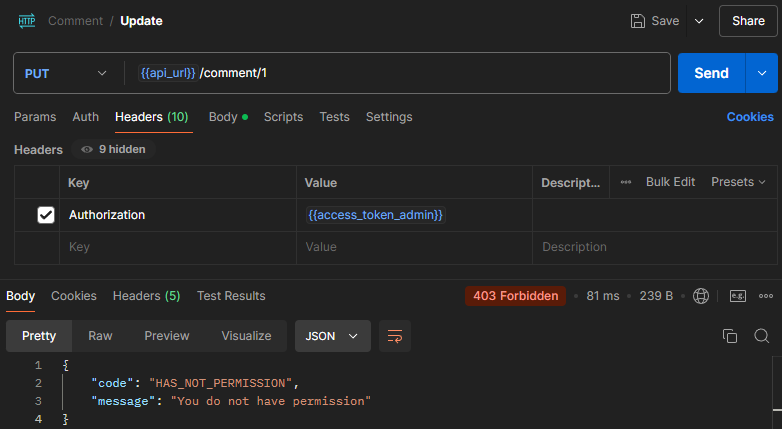782x429 pixels.
Task: Open the Cookies link
Action: pyautogui.click(x=750, y=117)
